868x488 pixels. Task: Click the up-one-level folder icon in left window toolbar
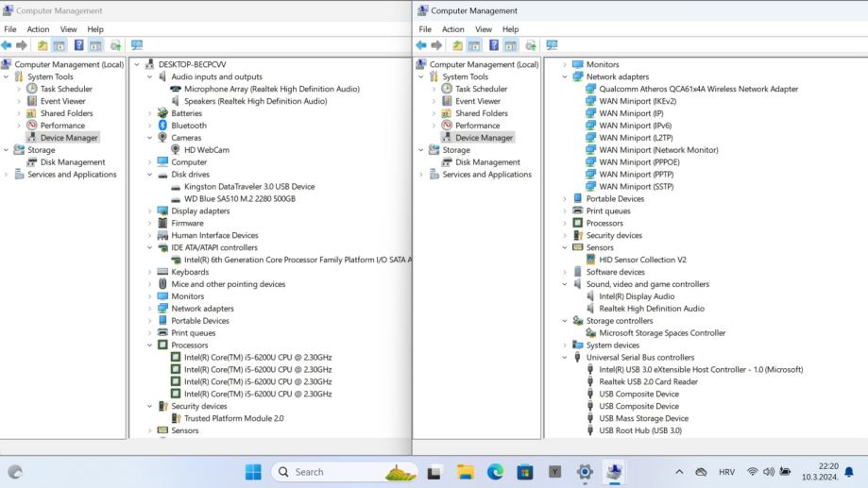43,45
